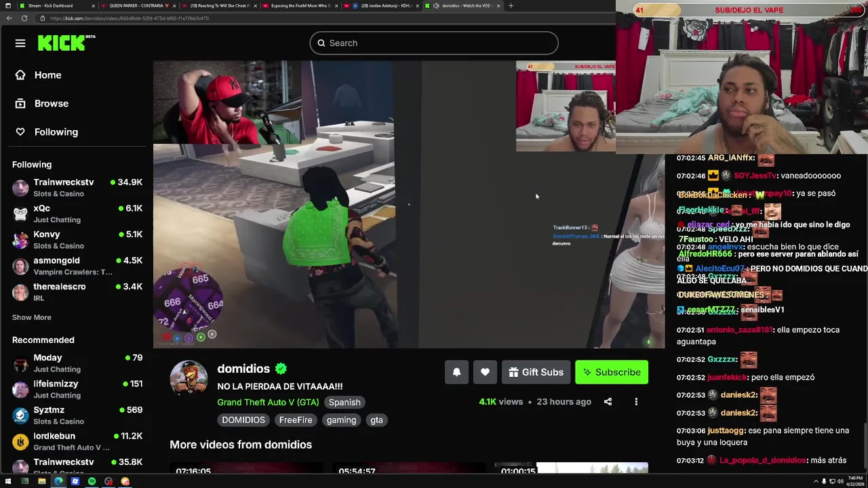
Task: Open Following in sidebar
Action: [x=47, y=132]
